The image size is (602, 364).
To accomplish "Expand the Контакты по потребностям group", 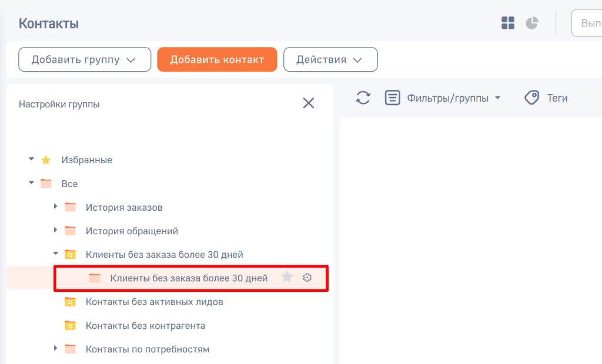I will coord(55,349).
